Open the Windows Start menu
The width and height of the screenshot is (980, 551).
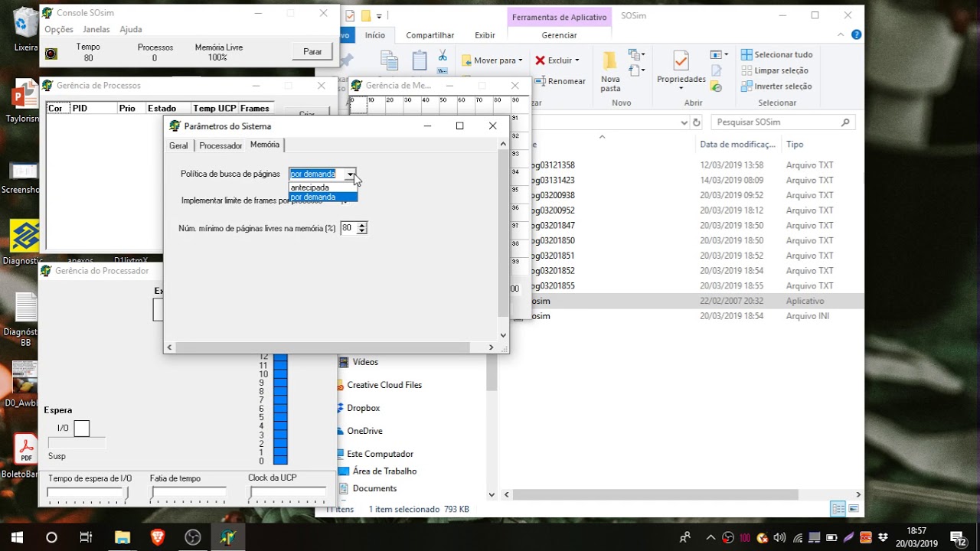(17, 537)
